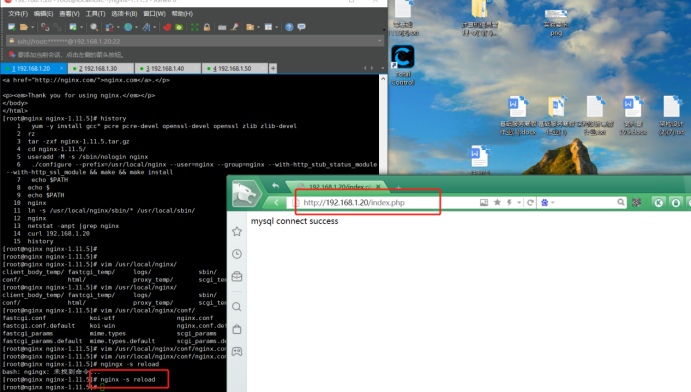Viewport: 691px width, 392px height.
Task: Open the 窗口(W) menu in Xshell
Action: [x=154, y=14]
